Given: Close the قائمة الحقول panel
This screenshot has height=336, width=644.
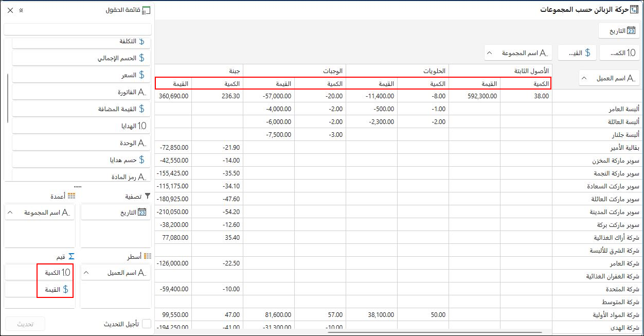Looking at the screenshot, I should (x=10, y=10).
